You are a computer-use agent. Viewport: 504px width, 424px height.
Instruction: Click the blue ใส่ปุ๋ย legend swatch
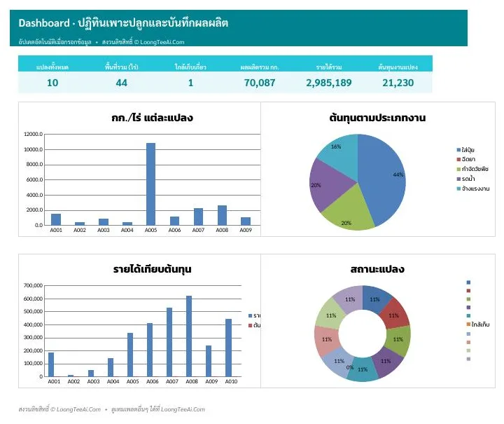[458, 150]
